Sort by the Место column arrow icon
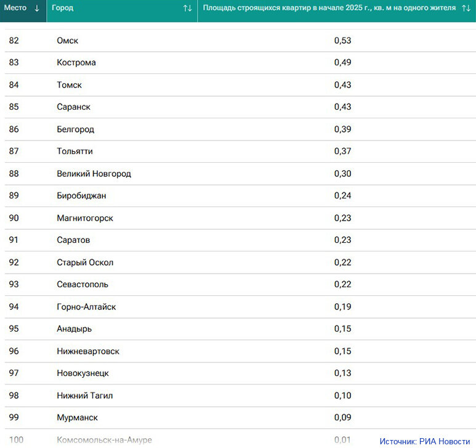Viewport: 476px width, 448px height. (37, 8)
